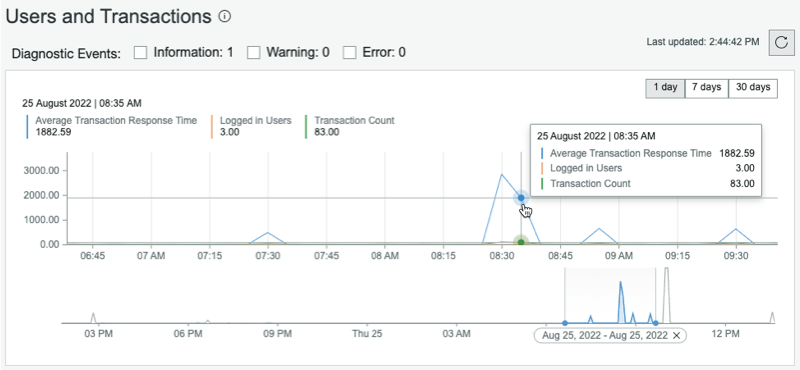This screenshot has width=800, height=370.
Task: Click the 06 PM label on overview axis
Action: [188, 334]
